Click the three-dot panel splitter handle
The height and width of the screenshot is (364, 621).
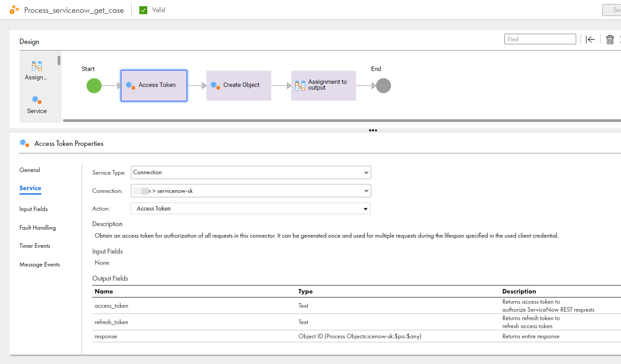373,130
